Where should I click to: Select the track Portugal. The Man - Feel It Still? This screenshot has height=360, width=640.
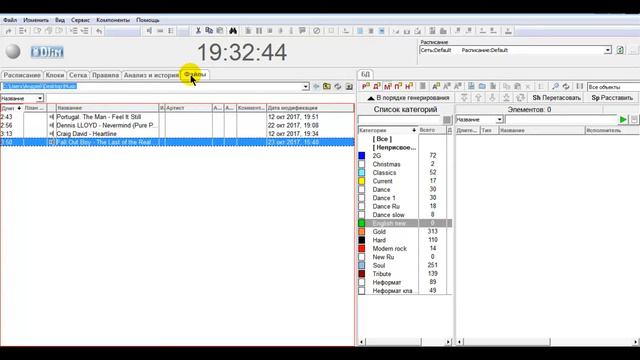coord(99,117)
